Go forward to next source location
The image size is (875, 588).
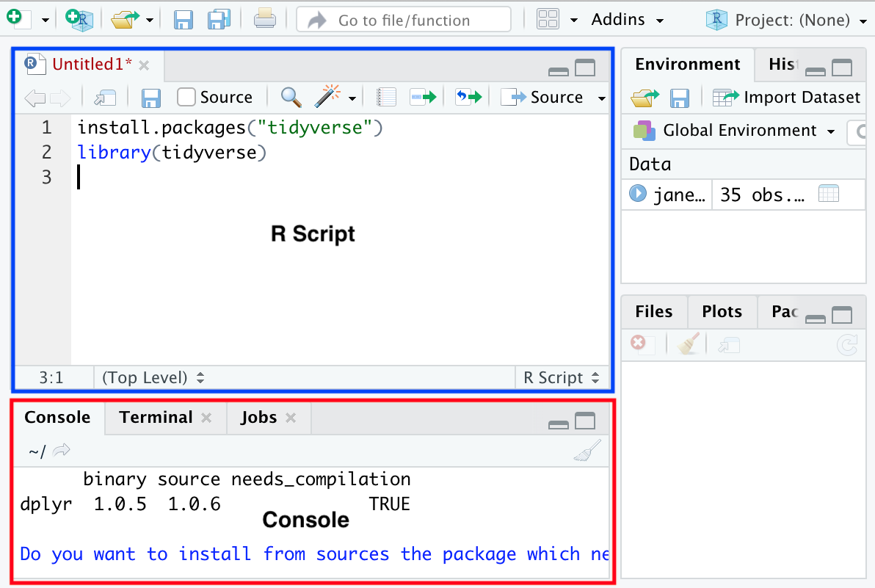tap(60, 98)
